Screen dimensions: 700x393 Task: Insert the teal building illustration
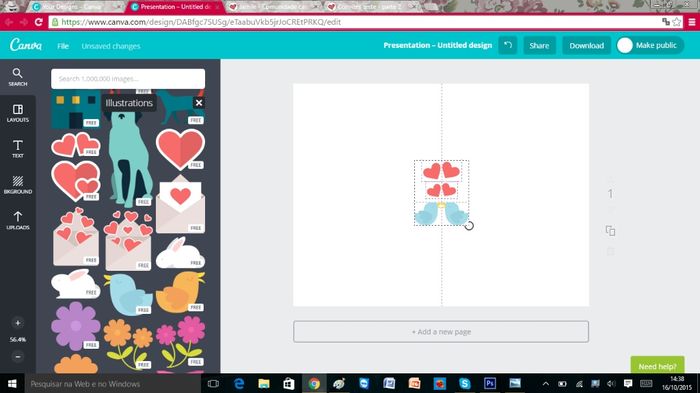(75, 109)
